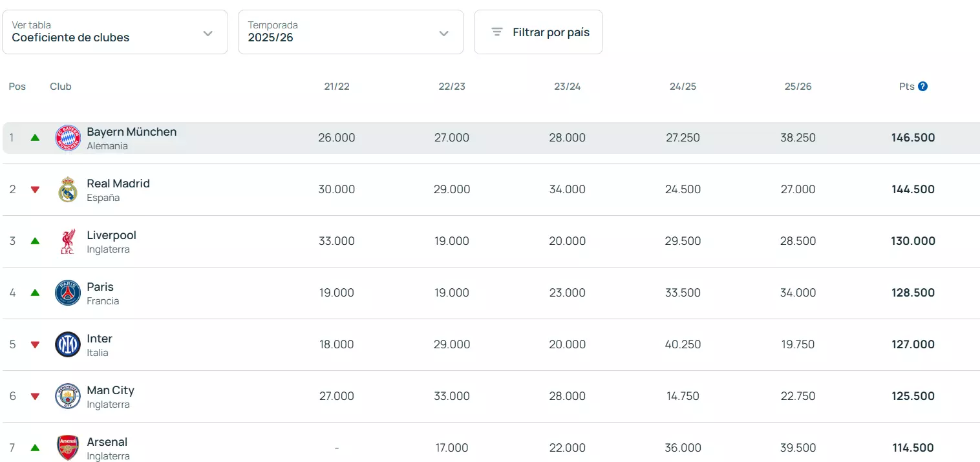Image resolution: width=980 pixels, height=462 pixels.
Task: Click Arsenal 24/25 value 36.000
Action: [x=683, y=448]
